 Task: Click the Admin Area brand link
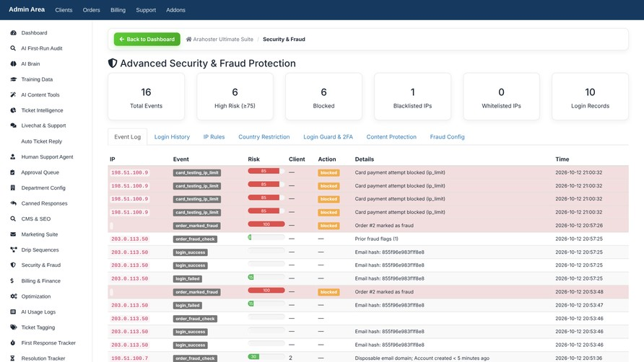(27, 9)
